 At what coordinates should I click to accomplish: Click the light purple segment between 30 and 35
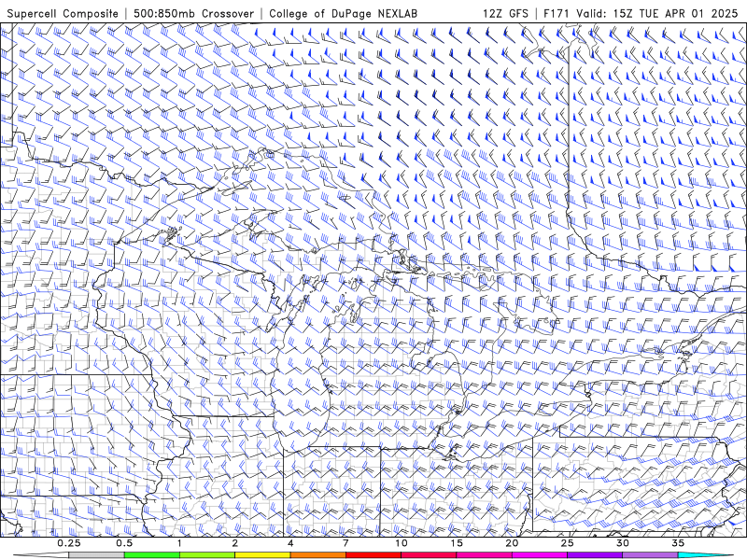tap(650, 555)
